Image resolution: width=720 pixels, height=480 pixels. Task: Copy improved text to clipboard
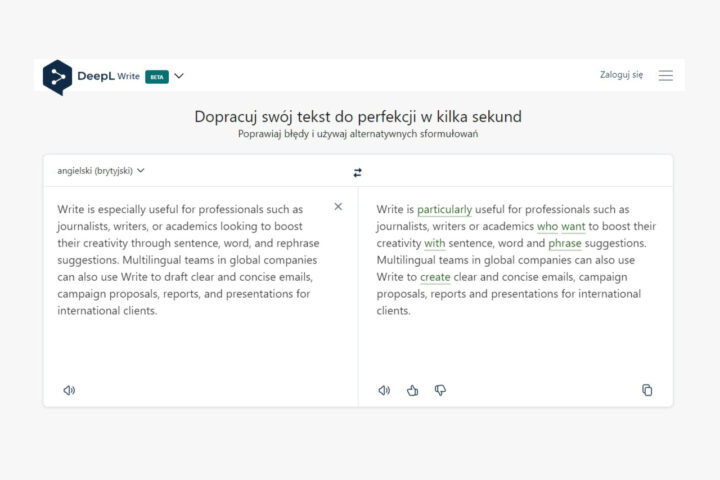647,390
